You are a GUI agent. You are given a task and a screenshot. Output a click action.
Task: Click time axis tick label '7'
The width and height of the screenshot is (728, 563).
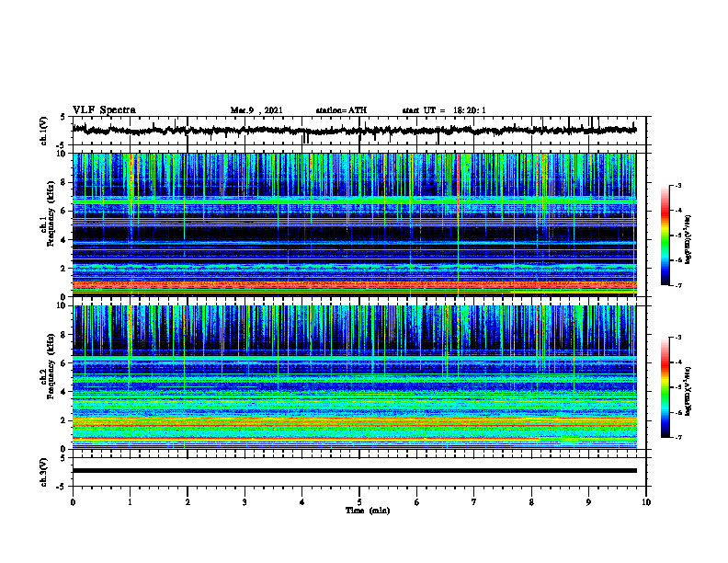pos(474,502)
